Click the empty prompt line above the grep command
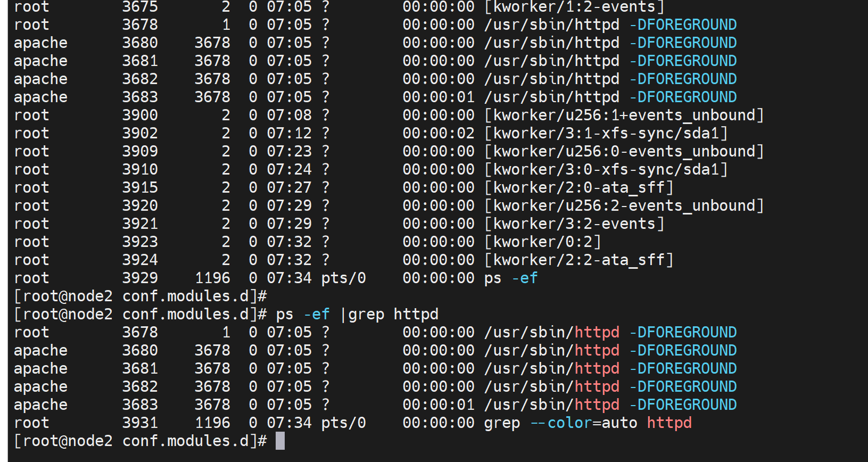The image size is (868, 462). coord(140,296)
